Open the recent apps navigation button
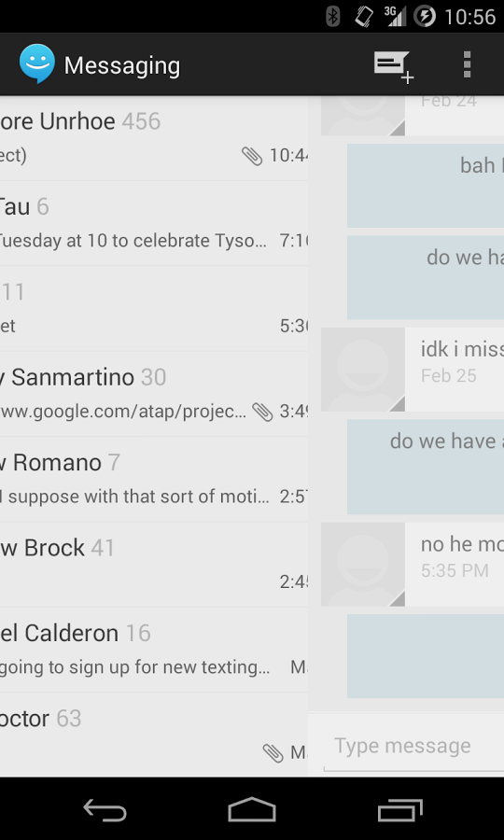 (x=399, y=809)
